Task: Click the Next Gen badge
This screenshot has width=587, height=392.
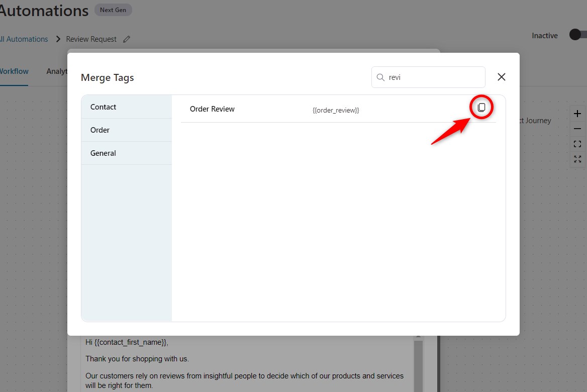Action: 113,10
